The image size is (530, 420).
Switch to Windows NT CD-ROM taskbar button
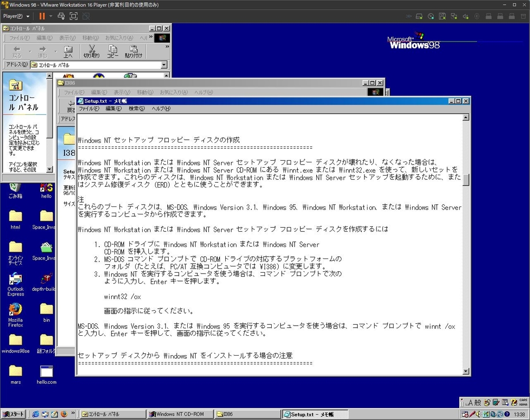tap(180, 414)
